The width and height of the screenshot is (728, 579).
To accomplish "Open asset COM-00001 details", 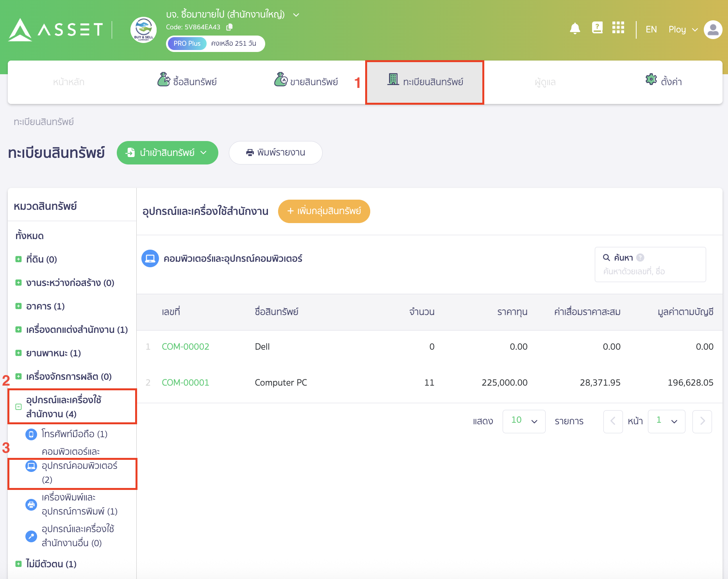I will pyautogui.click(x=185, y=382).
